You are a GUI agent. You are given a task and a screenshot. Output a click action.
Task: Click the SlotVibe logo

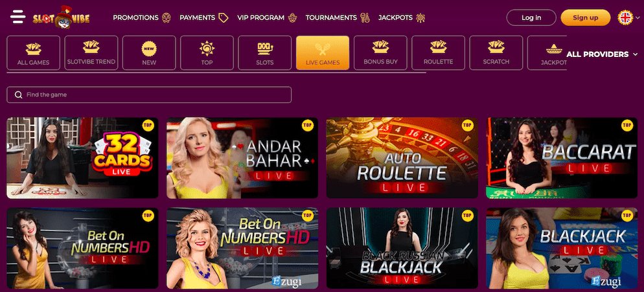(61, 17)
